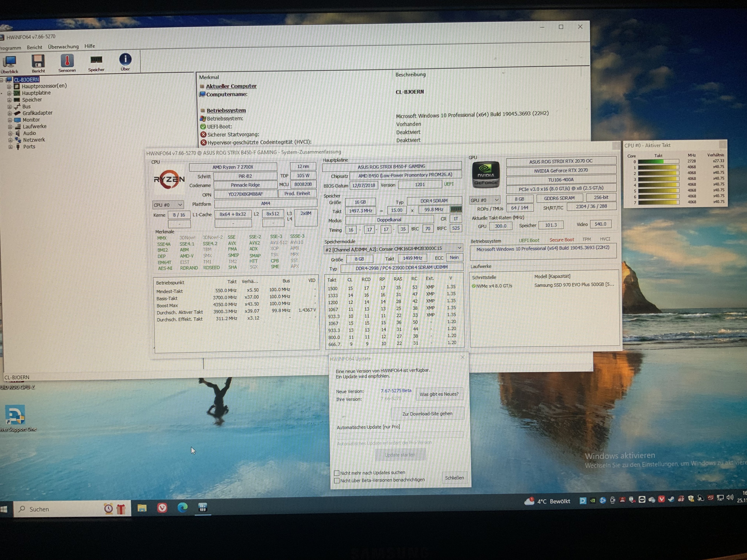Open the Hilfe menu

pos(89,46)
